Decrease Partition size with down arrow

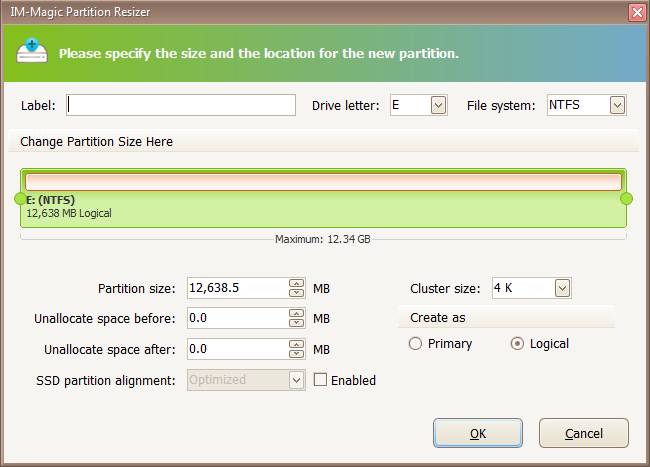[296, 293]
